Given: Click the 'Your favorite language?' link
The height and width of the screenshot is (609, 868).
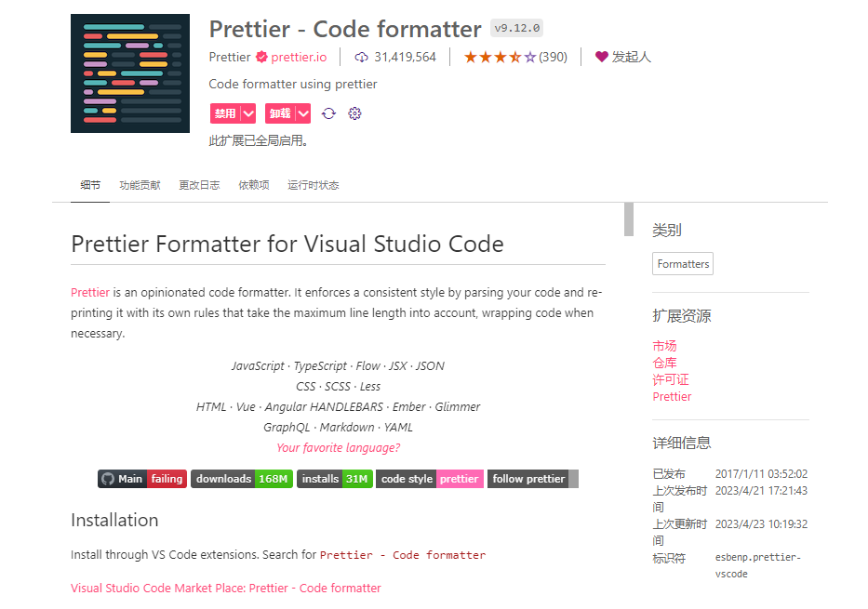Looking at the screenshot, I should click(338, 447).
